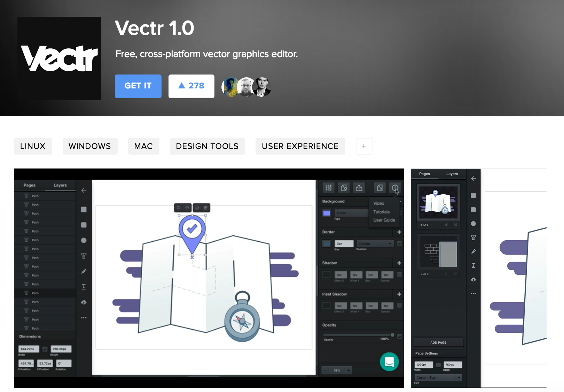The image size is (564, 392).
Task: Click the document-with-plus icon in the editor toolbar
Action: (x=380, y=188)
